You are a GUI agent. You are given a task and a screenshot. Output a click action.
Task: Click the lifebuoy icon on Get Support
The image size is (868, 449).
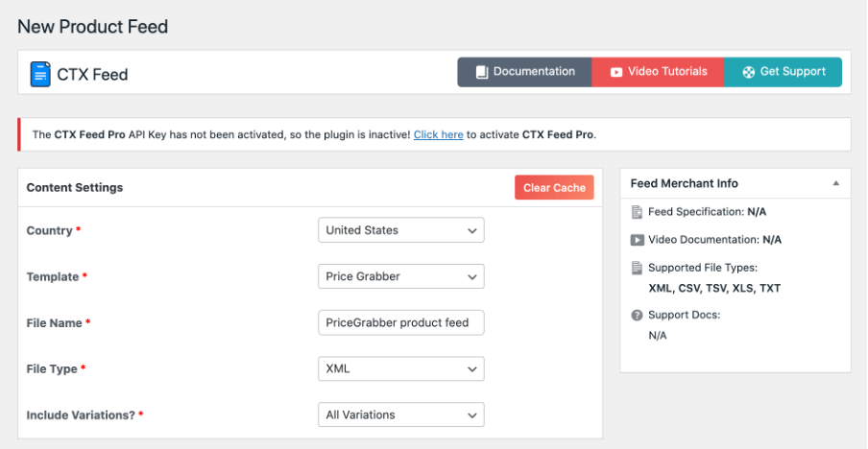tap(748, 72)
